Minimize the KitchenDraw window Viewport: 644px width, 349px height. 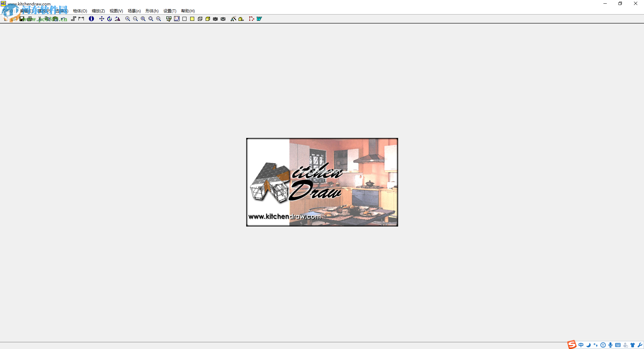tap(605, 4)
